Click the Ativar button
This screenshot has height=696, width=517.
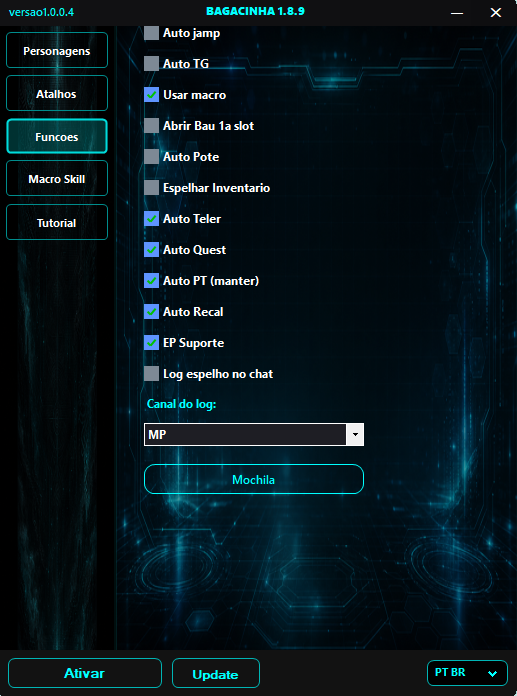tap(85, 673)
